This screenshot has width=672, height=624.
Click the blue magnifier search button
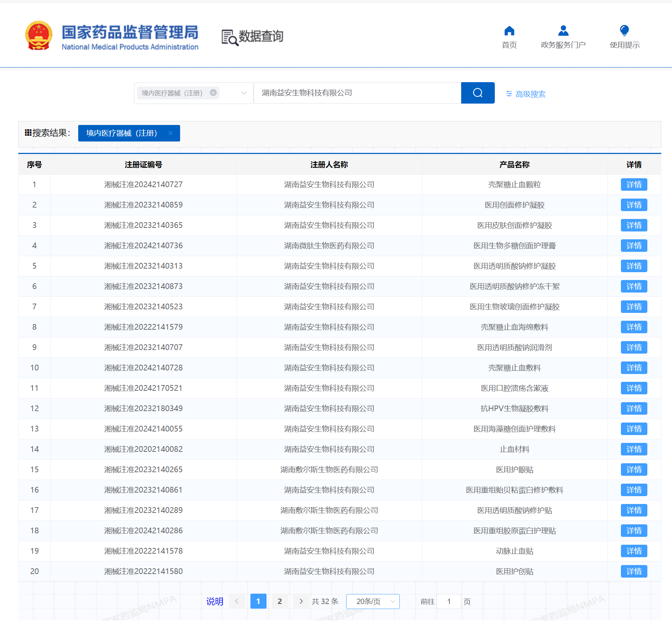478,93
